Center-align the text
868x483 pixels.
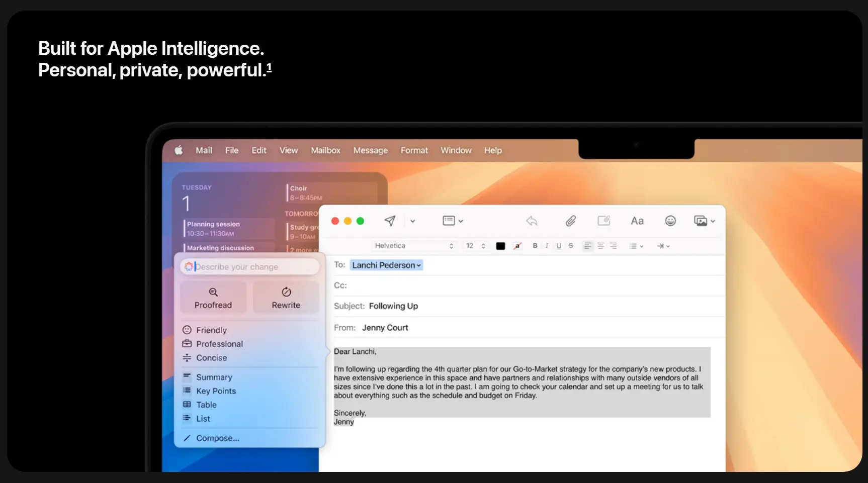tap(600, 246)
